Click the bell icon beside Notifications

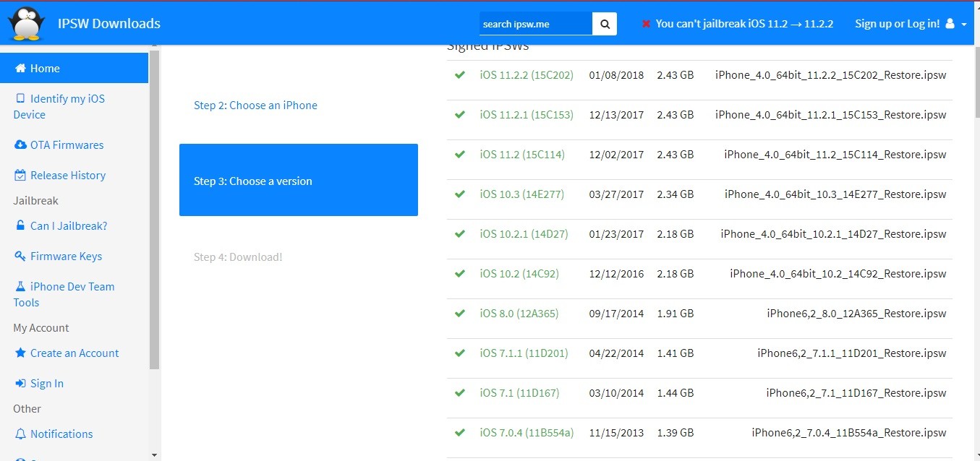(20, 434)
